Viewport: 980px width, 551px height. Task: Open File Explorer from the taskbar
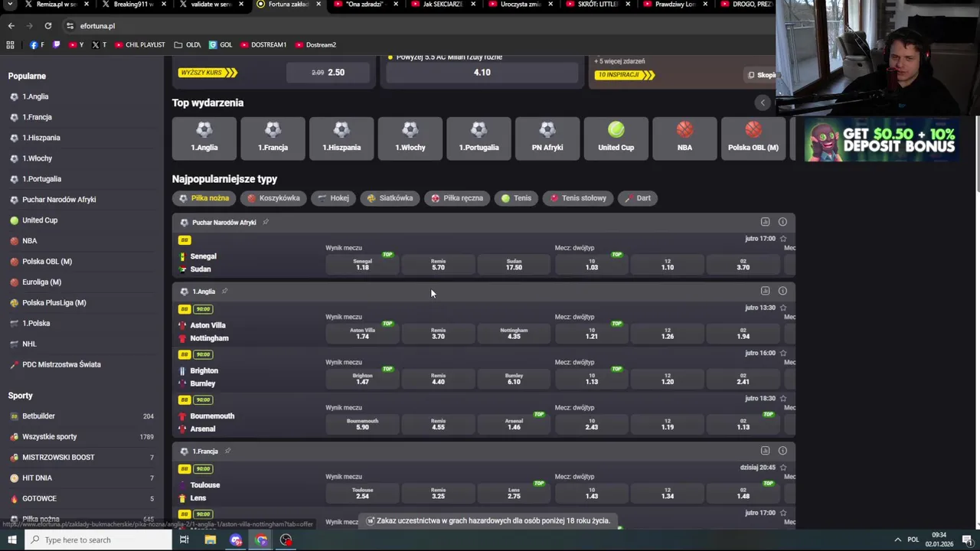210,540
